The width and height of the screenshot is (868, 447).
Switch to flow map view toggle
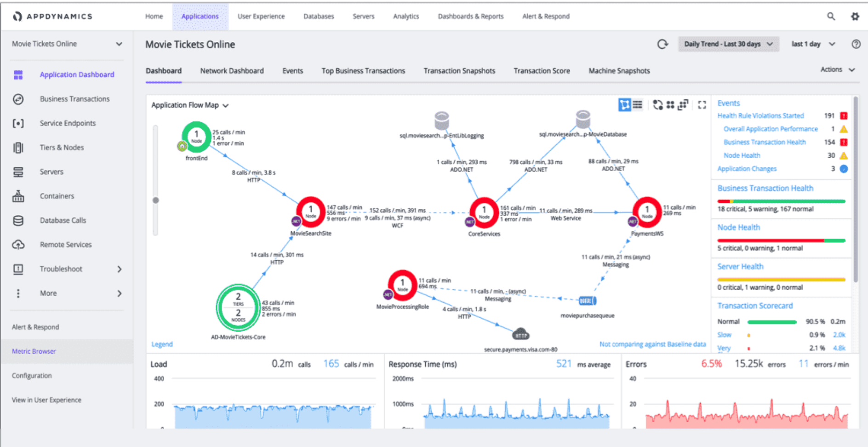[x=624, y=105]
